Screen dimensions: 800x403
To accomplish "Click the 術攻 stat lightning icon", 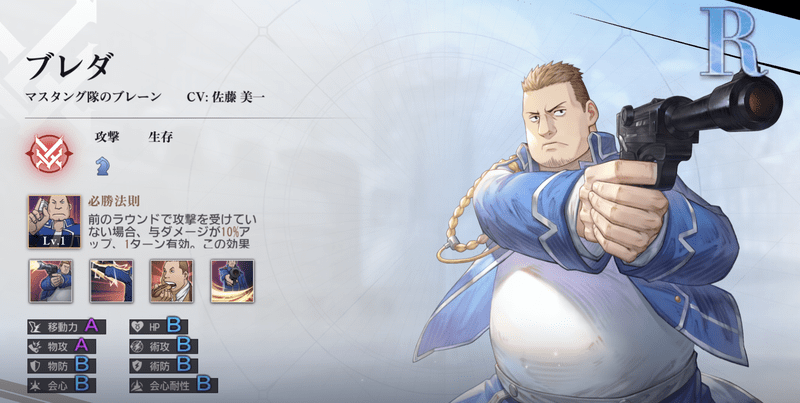I will click(x=138, y=347).
